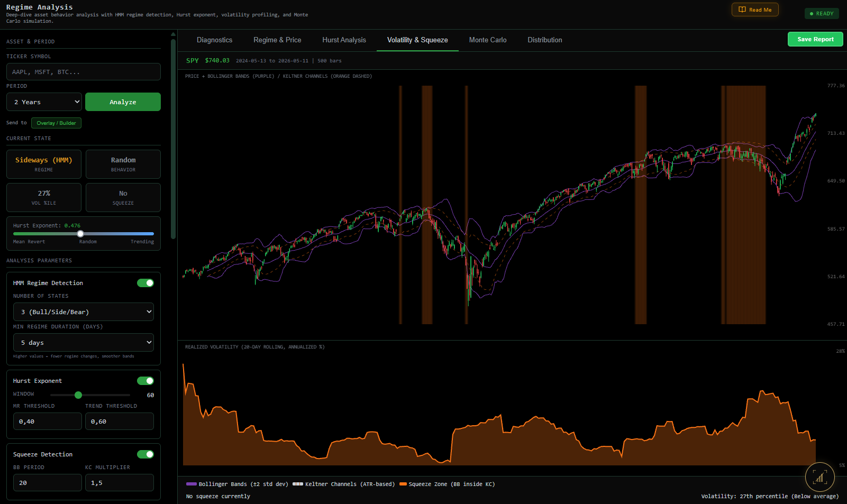Image resolution: width=847 pixels, height=504 pixels.
Task: Switch to the Regime & Price tab
Action: [x=277, y=40]
